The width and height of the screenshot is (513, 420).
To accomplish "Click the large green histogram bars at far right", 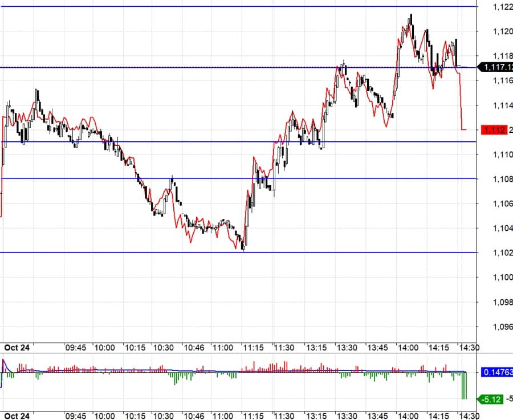I will (464, 386).
